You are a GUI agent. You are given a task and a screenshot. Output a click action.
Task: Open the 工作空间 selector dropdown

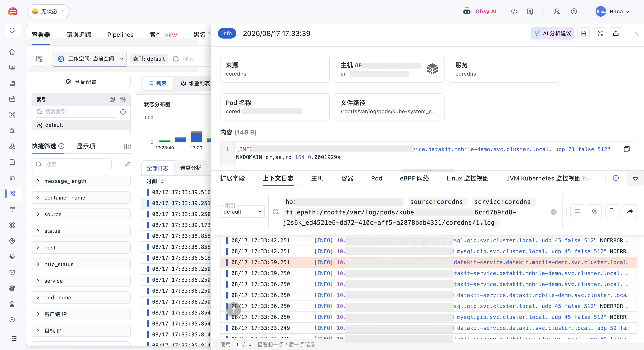(x=89, y=59)
